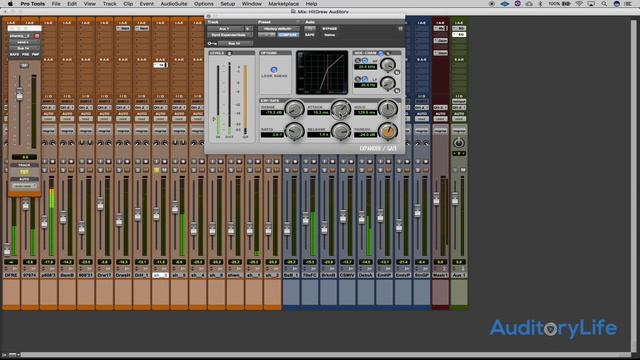Toggle the yellow mute button in send window
640x360 pixels.
pyautogui.click(x=24, y=172)
